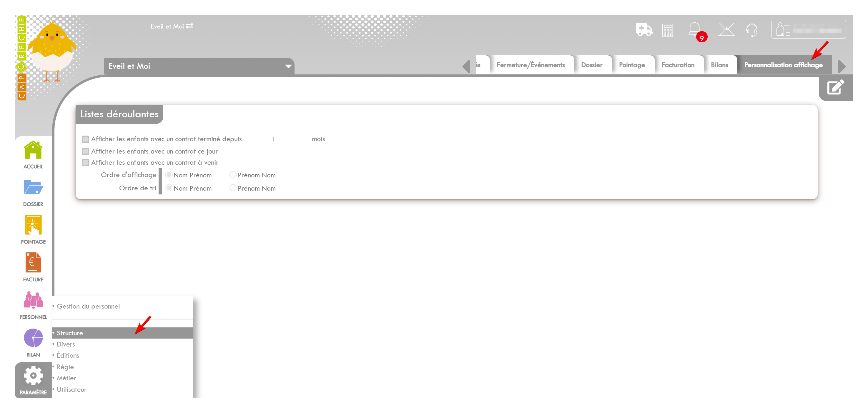Open the calculator icon
This screenshot has width=868, height=413.
tap(668, 30)
